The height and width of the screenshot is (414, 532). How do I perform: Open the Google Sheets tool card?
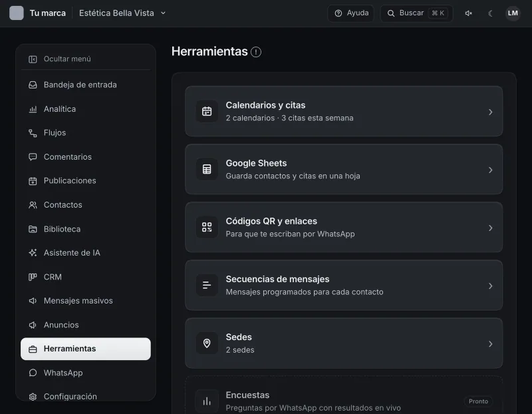[344, 169]
